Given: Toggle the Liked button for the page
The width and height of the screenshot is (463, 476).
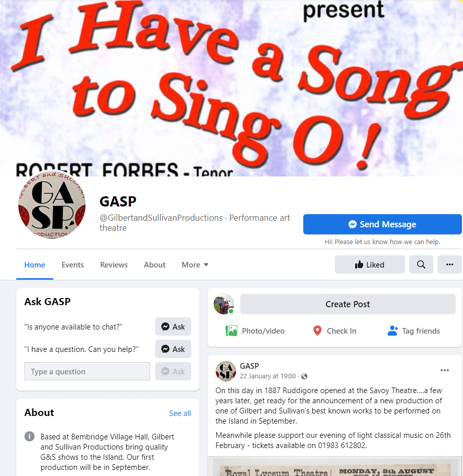Looking at the screenshot, I should (370, 264).
